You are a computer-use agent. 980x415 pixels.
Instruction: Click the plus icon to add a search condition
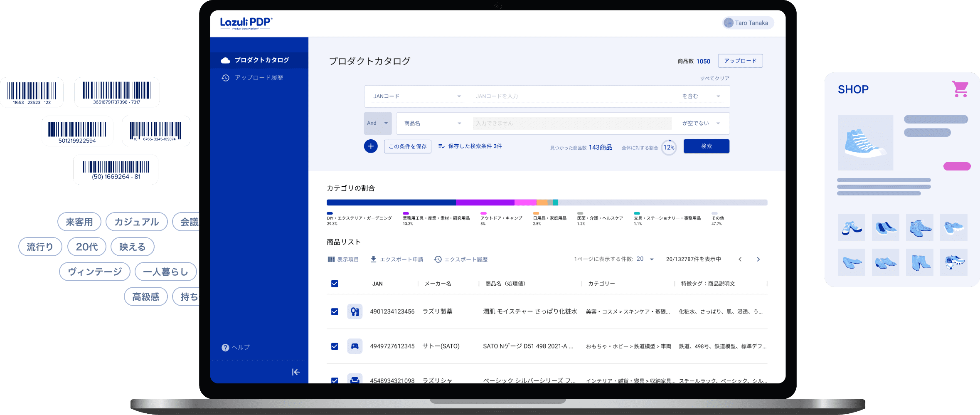pyautogui.click(x=370, y=146)
